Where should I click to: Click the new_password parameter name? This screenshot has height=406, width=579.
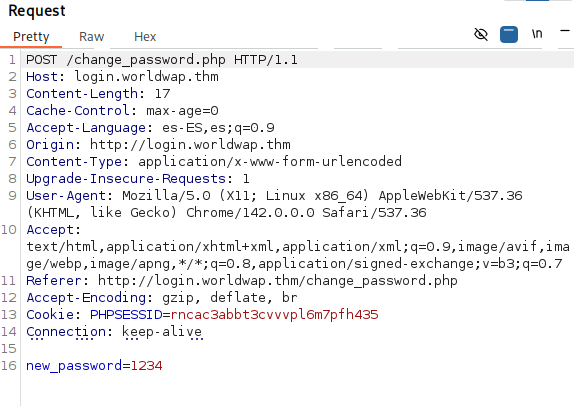tap(74, 366)
